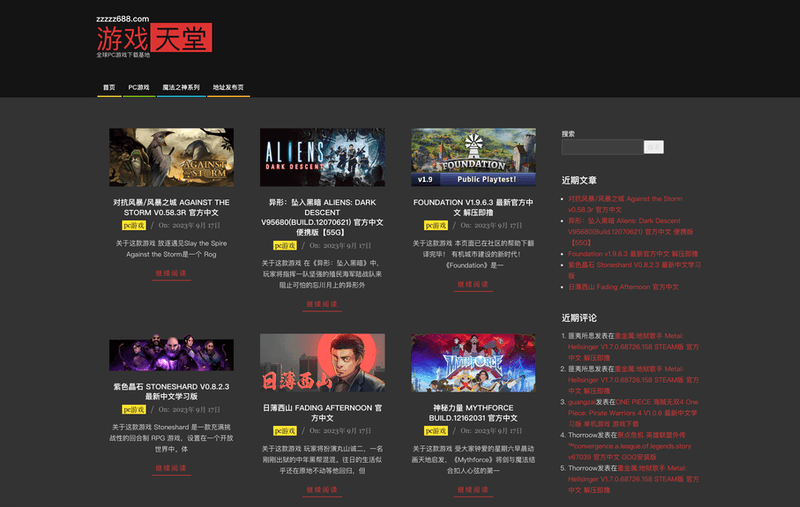Open the Stoneshard banner thumbnail
The height and width of the screenshot is (507, 800).
tap(171, 352)
